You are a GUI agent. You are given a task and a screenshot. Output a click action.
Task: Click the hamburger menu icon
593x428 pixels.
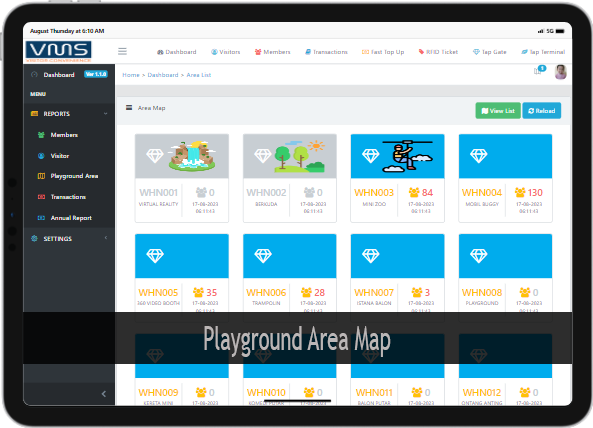pos(122,51)
